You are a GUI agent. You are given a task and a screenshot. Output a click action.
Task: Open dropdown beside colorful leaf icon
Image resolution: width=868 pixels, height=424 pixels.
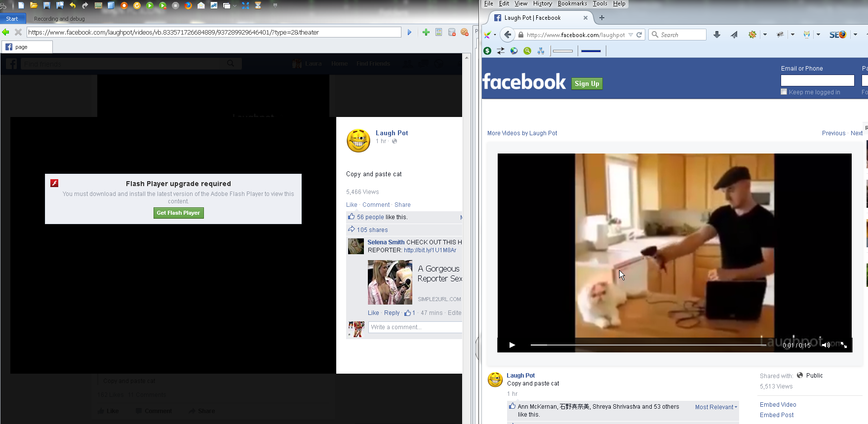coord(495,35)
